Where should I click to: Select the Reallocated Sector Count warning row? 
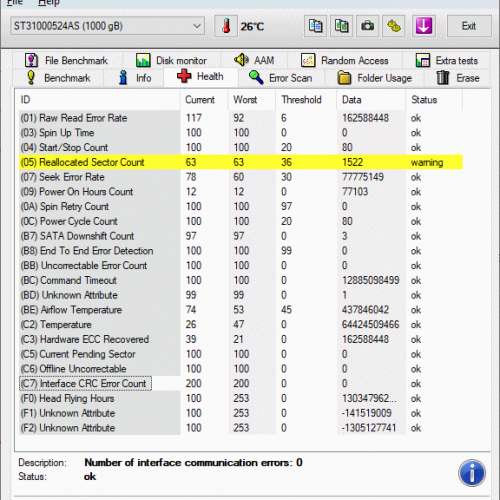[241, 162]
